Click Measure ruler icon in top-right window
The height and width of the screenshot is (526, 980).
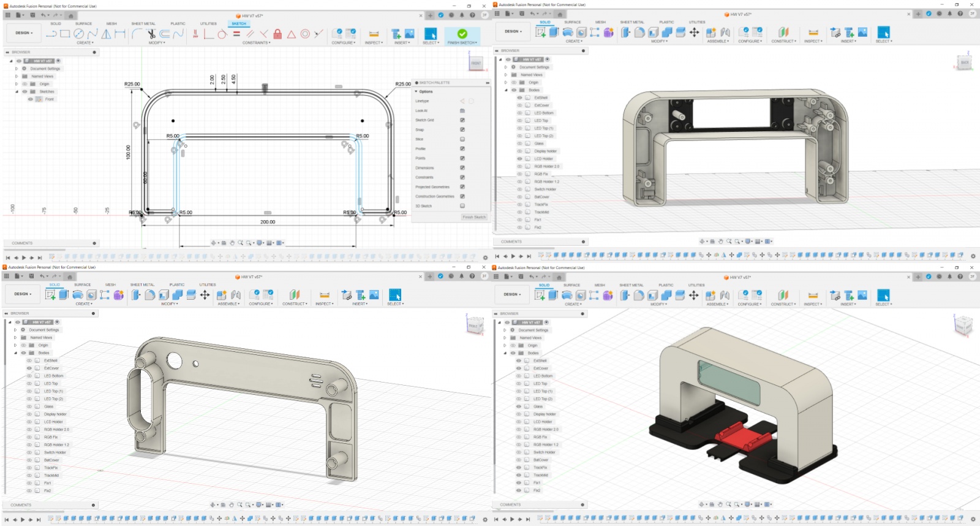point(813,32)
